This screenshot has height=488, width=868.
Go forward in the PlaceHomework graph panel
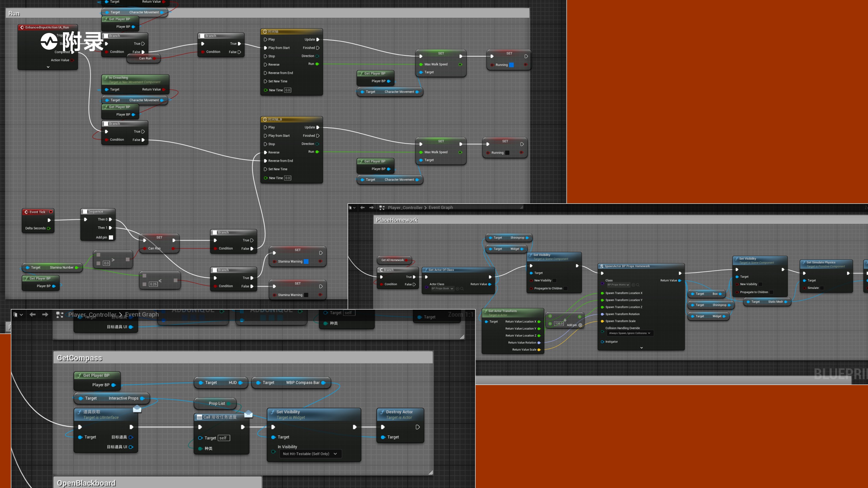point(371,208)
